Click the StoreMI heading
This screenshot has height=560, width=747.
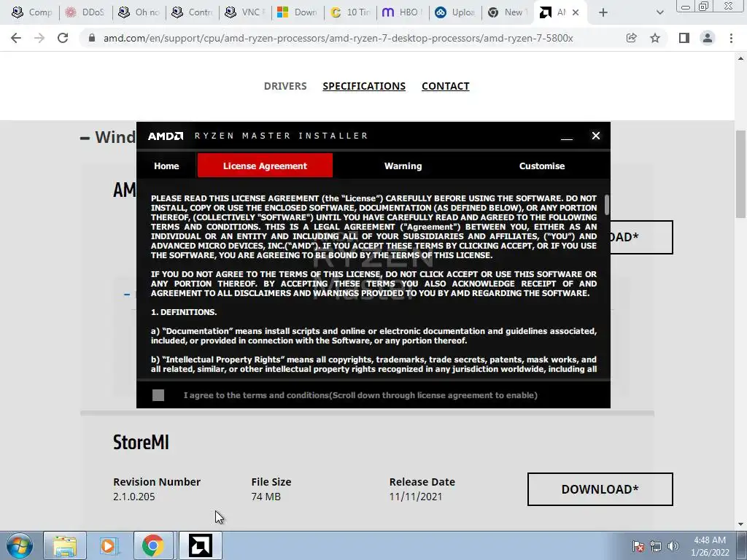click(141, 442)
